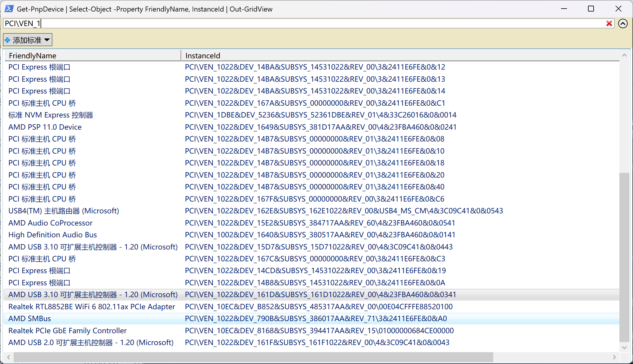This screenshot has width=633, height=364.
Task: Select Realtek PCIe GbE Family Controller row
Action: tap(68, 331)
